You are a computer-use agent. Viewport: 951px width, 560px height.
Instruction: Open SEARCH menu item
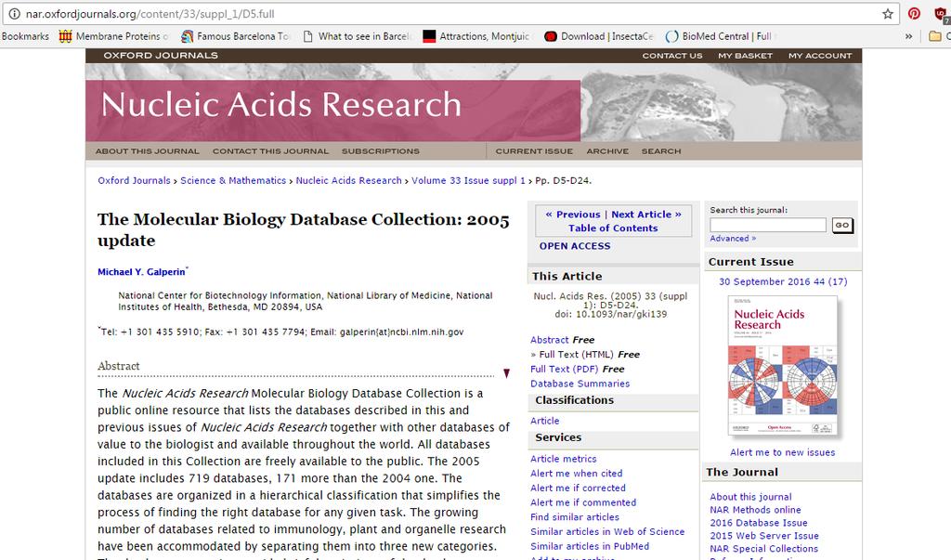(x=661, y=151)
